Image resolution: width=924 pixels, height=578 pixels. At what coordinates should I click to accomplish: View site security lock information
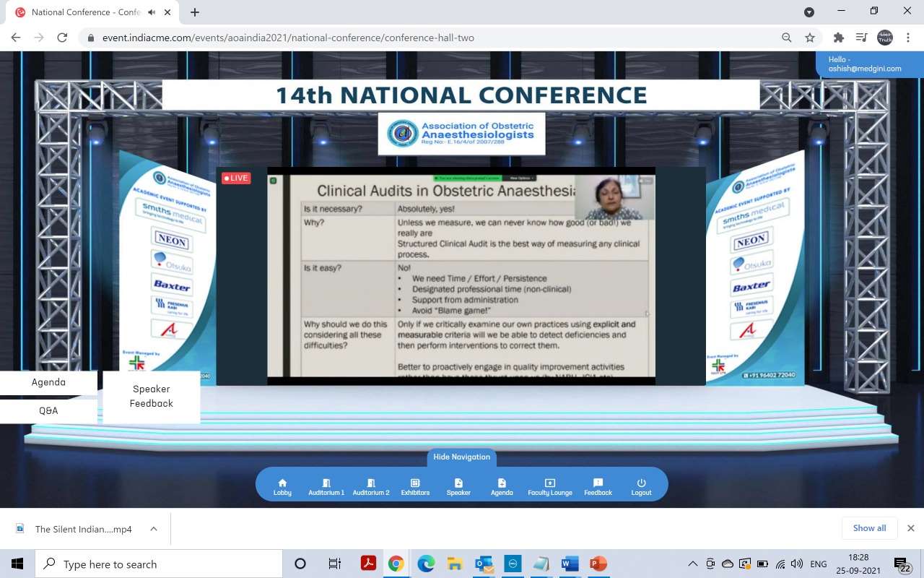[90, 38]
